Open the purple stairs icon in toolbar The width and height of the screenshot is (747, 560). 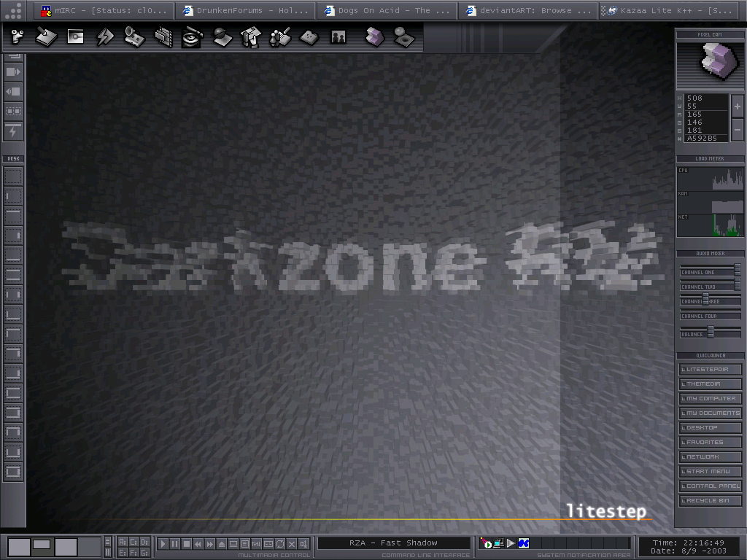point(373,37)
